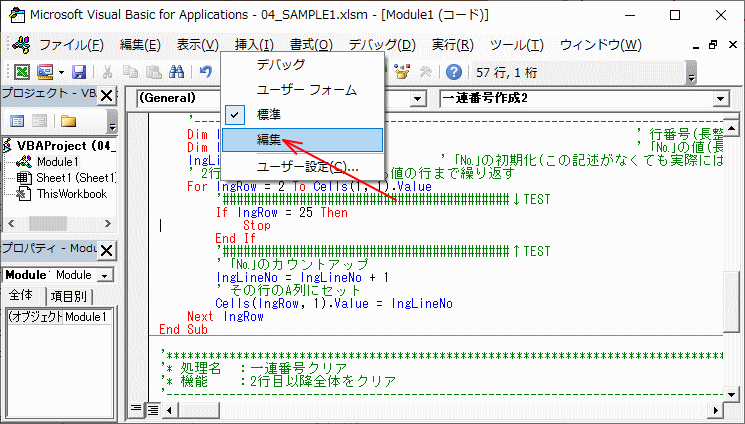Restore the inner code window
The height and width of the screenshot is (424, 745).
(713, 45)
